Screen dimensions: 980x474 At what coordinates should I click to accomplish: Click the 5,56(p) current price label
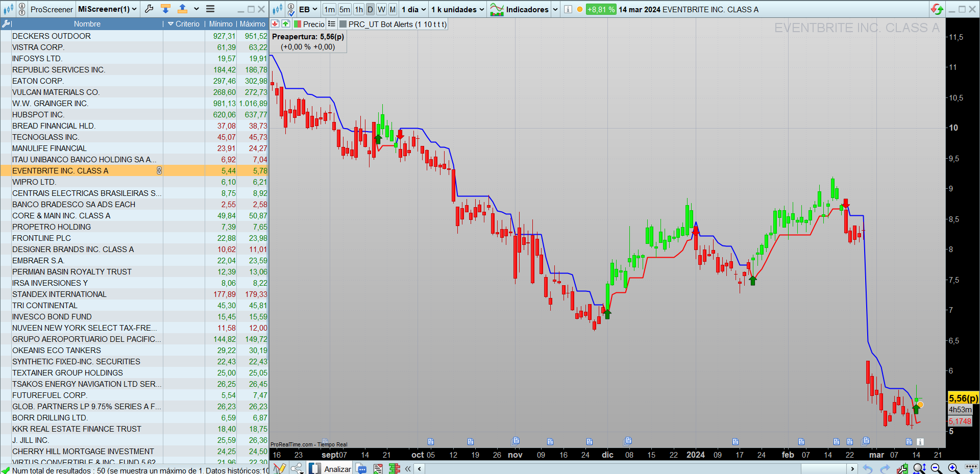(x=963, y=398)
